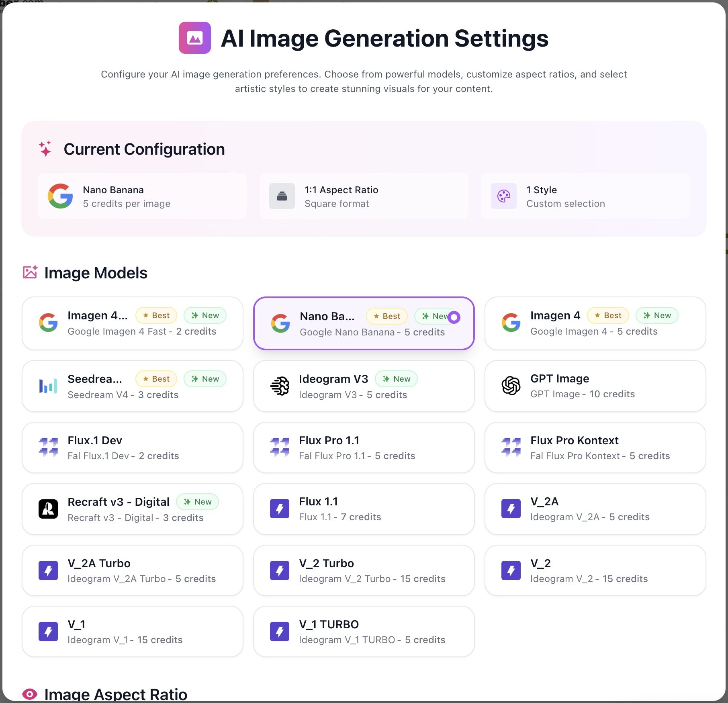The image size is (728, 703).
Task: Click the Ideogram V3 brain icon
Action: pos(280,386)
